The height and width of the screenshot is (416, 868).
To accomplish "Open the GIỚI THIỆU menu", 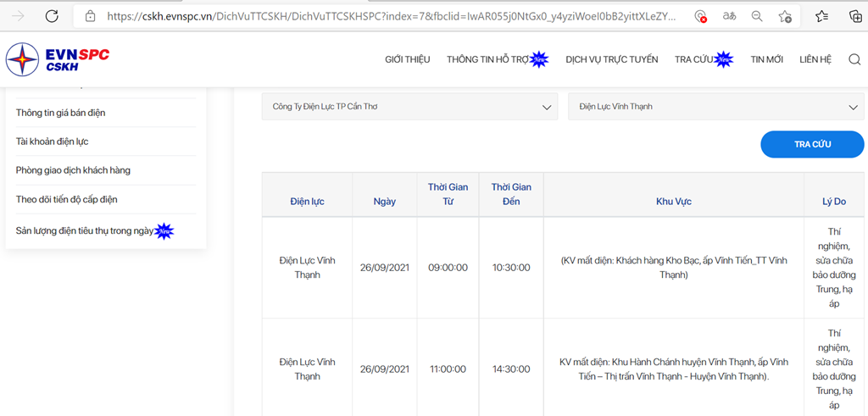I will click(x=408, y=60).
